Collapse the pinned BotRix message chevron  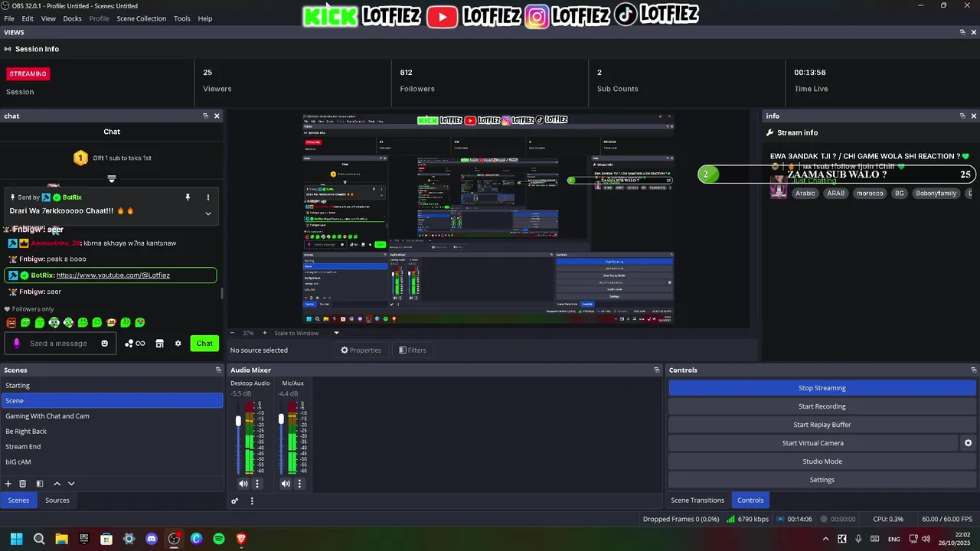tap(207, 214)
